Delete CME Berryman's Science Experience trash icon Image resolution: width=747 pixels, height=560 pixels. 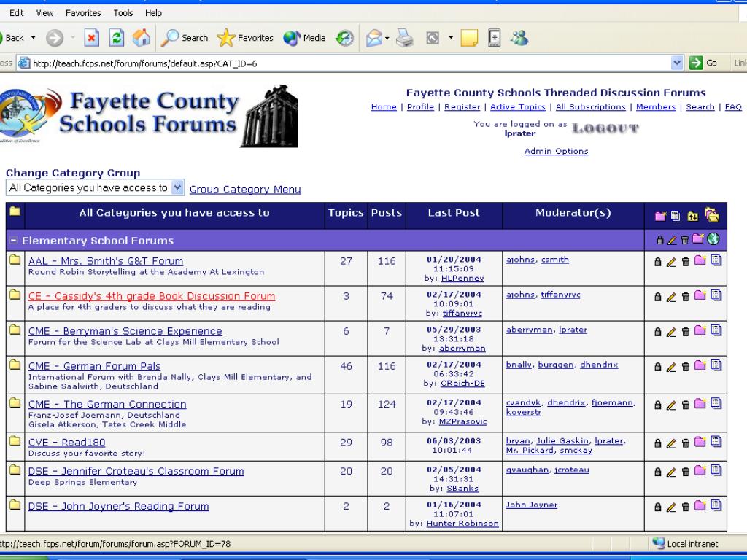686,332
